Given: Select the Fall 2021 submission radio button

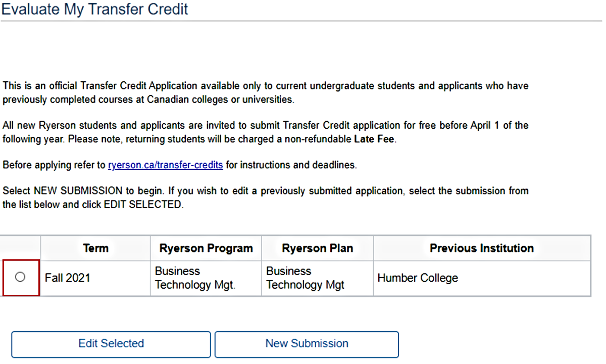Looking at the screenshot, I should [20, 277].
